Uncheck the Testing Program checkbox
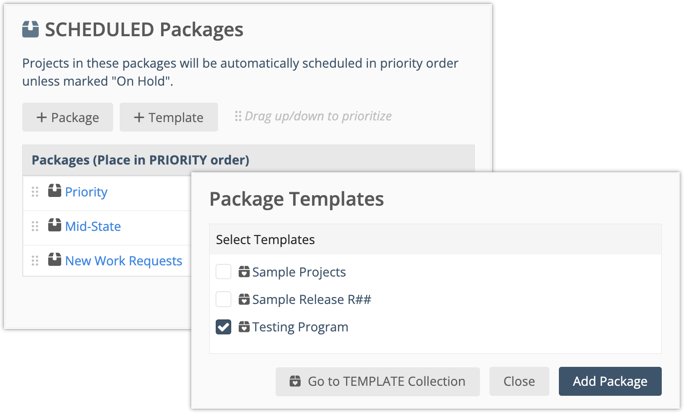Screen dimensions: 684x413 tap(224, 327)
